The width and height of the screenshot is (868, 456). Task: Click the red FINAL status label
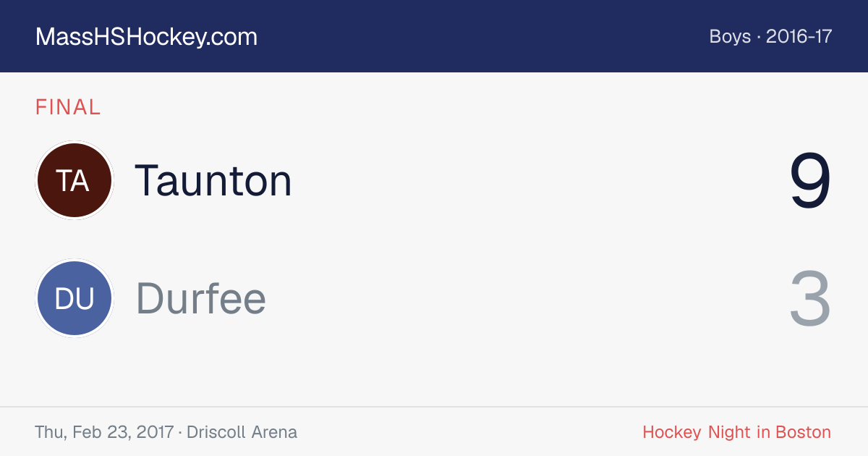[x=68, y=107]
